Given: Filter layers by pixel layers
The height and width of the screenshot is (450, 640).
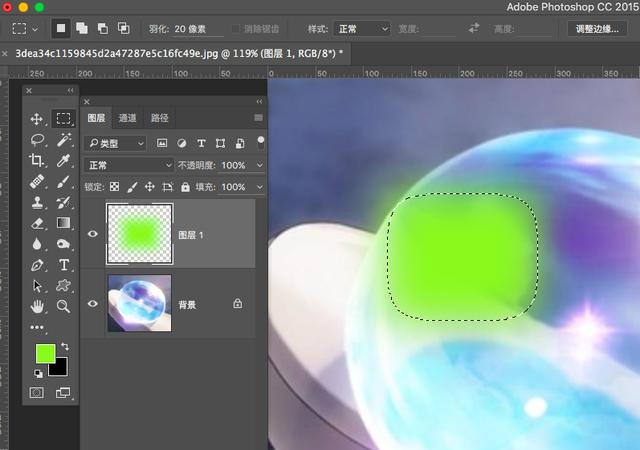Looking at the screenshot, I should [162, 143].
